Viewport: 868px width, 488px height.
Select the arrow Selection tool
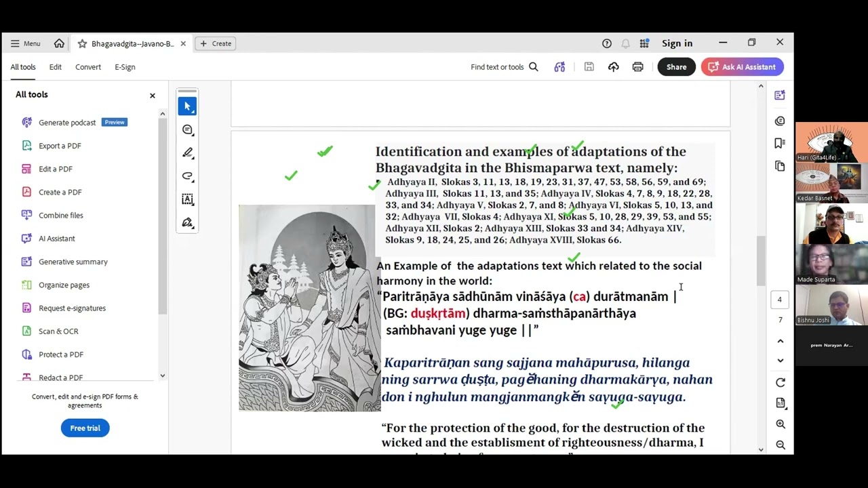click(187, 106)
